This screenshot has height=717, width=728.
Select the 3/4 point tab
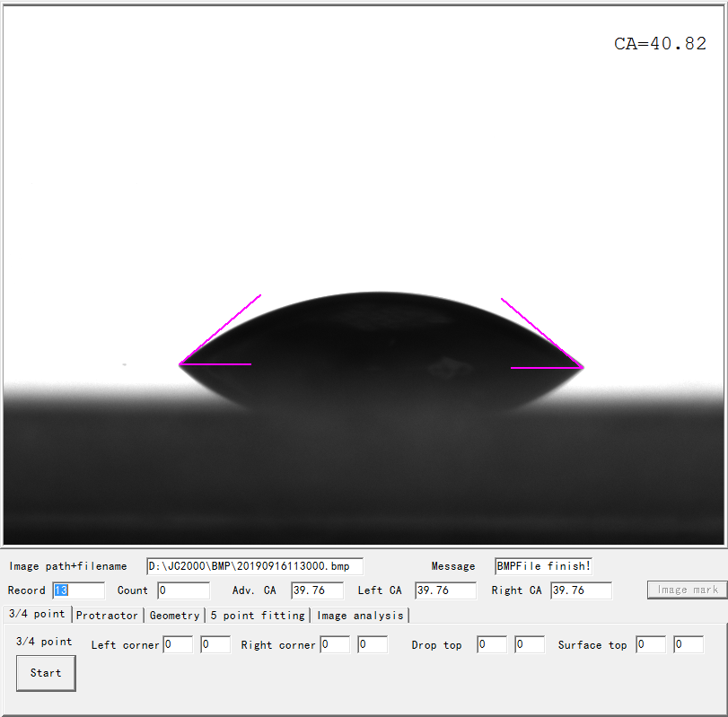[x=37, y=614]
